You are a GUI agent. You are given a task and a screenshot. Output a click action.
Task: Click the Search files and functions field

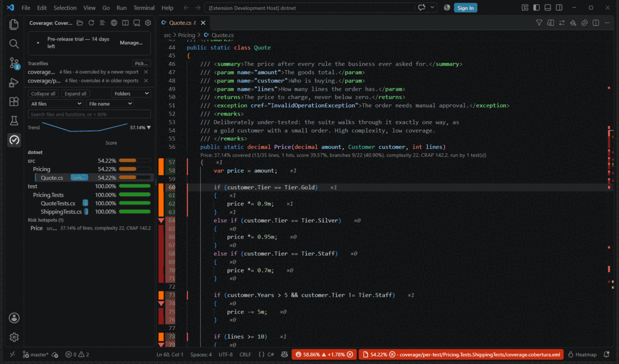point(90,114)
